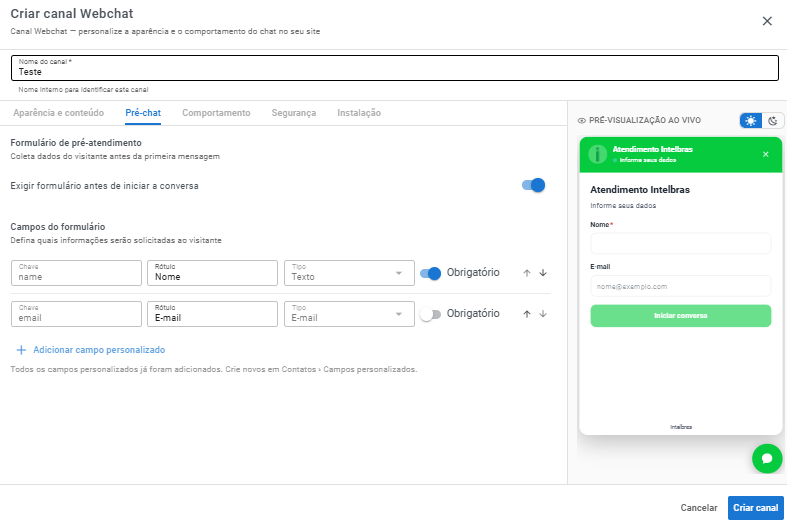Click the Nome input in preview form
The width and height of the screenshot is (787, 524).
tap(681, 243)
